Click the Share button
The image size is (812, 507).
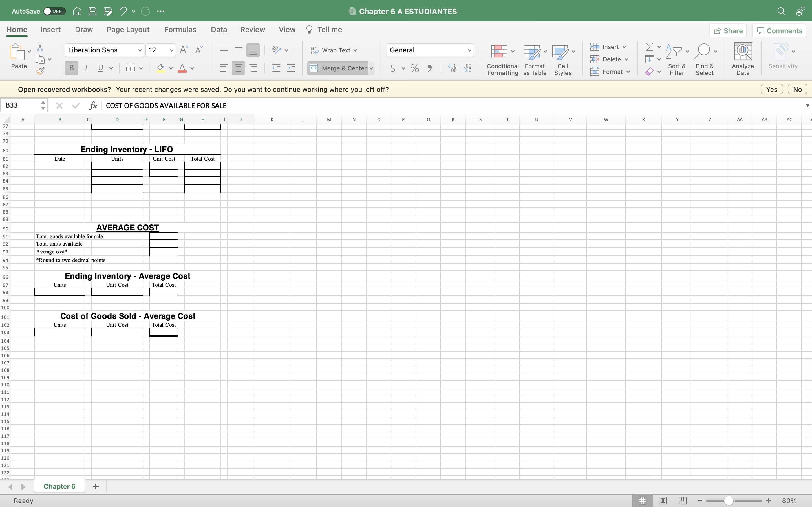(x=727, y=31)
